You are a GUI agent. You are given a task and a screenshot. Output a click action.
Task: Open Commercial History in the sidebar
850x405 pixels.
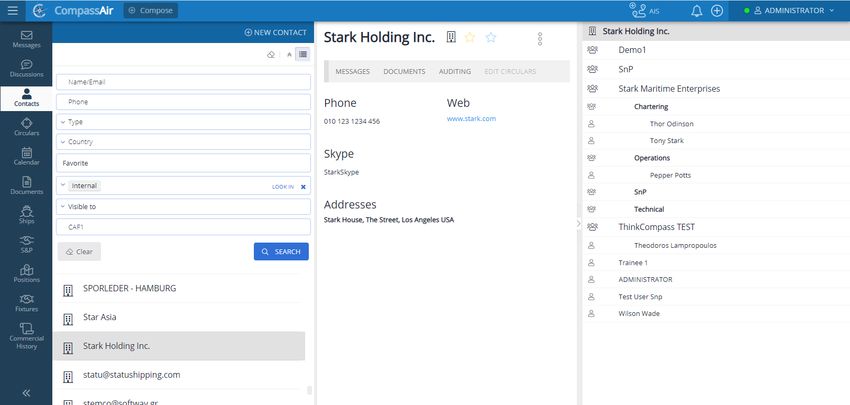(26, 336)
